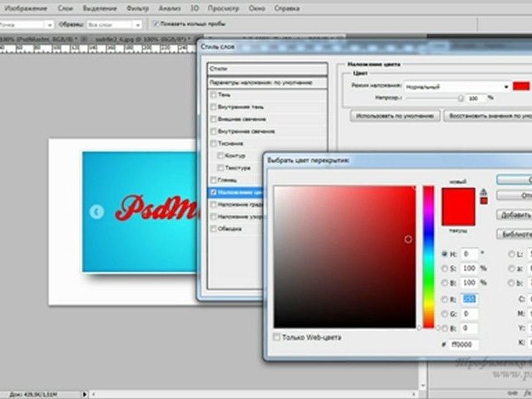Enable the Тень layer style checkbox
The image size is (532, 399).
(x=213, y=95)
